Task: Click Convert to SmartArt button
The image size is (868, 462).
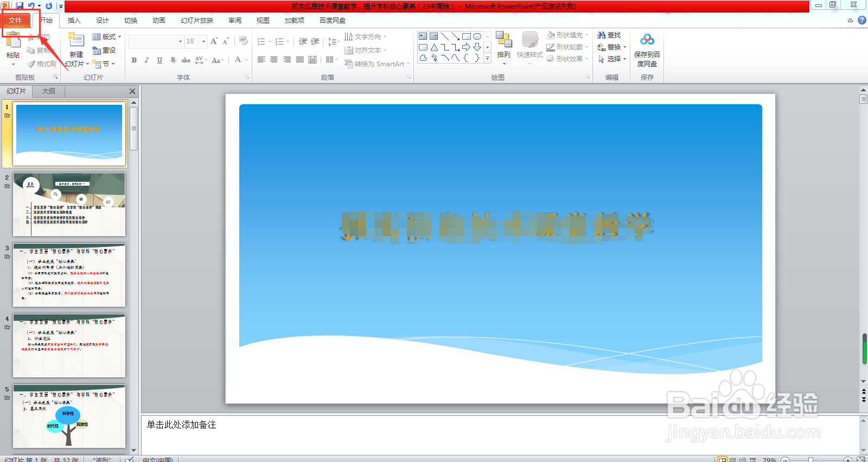Action: click(377, 64)
